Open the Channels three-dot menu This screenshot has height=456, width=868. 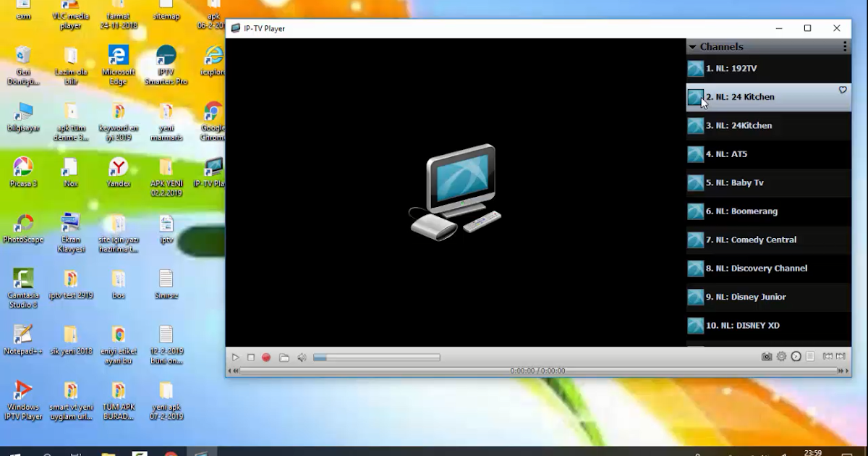click(x=844, y=46)
